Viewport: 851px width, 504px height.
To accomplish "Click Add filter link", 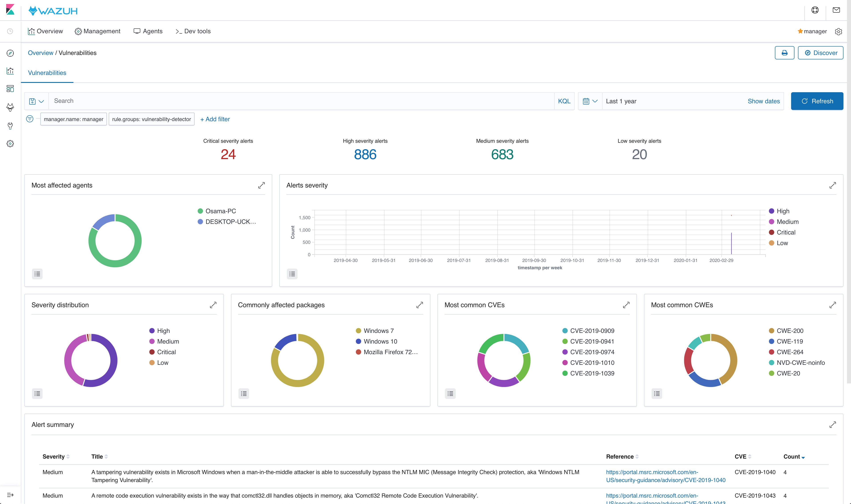I will [215, 119].
